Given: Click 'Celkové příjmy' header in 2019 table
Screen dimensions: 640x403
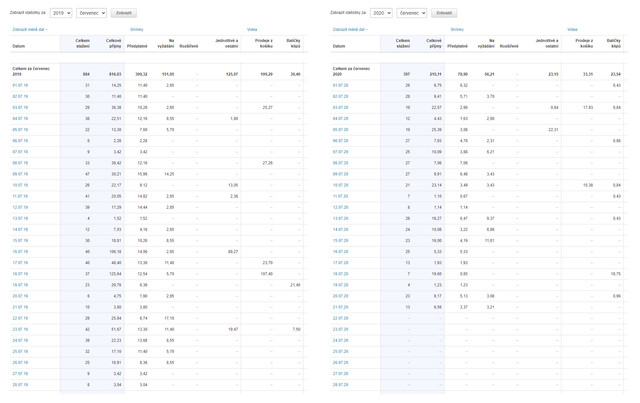Looking at the screenshot, I should pos(113,43).
